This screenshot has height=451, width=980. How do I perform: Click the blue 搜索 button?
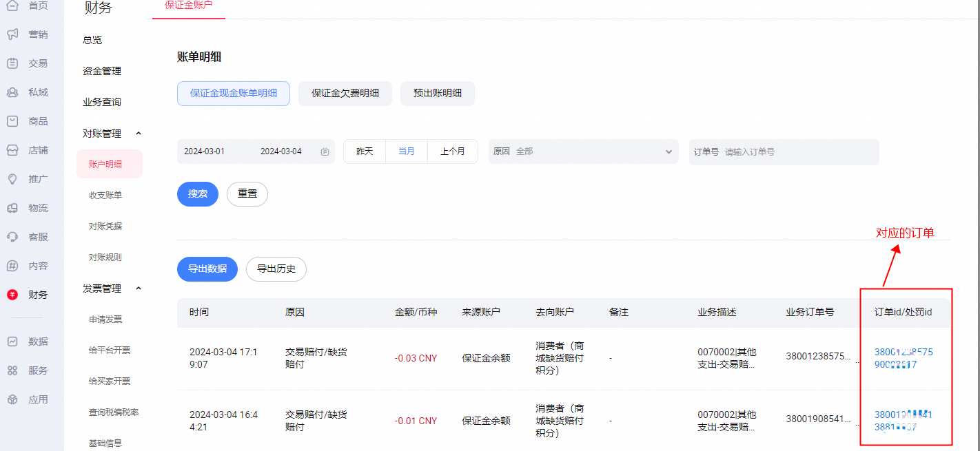198,194
